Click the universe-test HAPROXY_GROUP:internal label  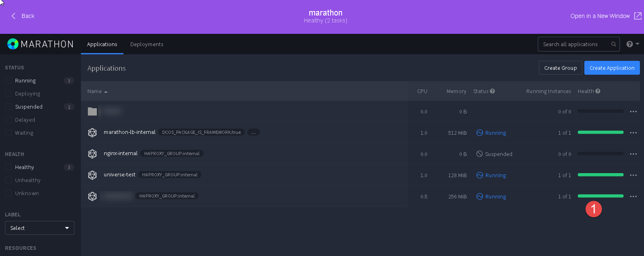tap(170, 175)
